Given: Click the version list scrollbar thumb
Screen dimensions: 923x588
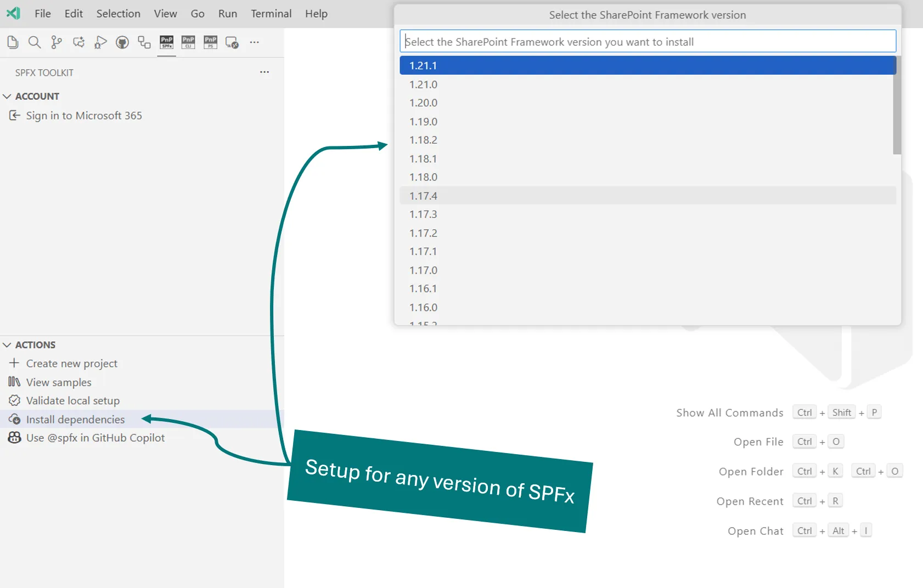Looking at the screenshot, I should (x=897, y=105).
